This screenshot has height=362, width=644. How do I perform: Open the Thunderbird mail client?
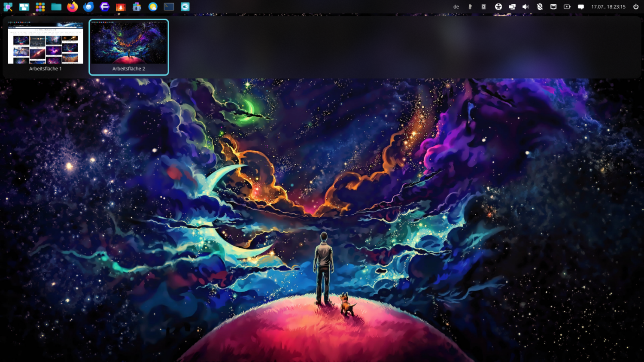tap(88, 7)
